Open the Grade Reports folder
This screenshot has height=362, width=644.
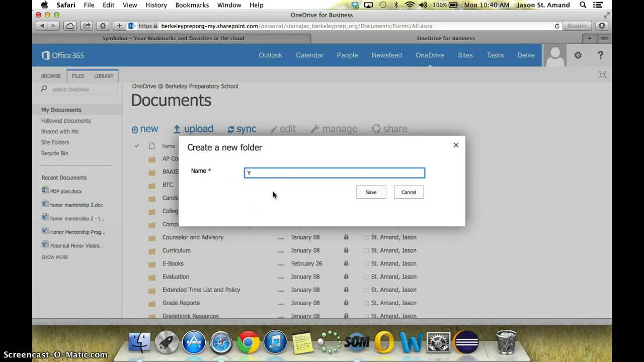181,303
